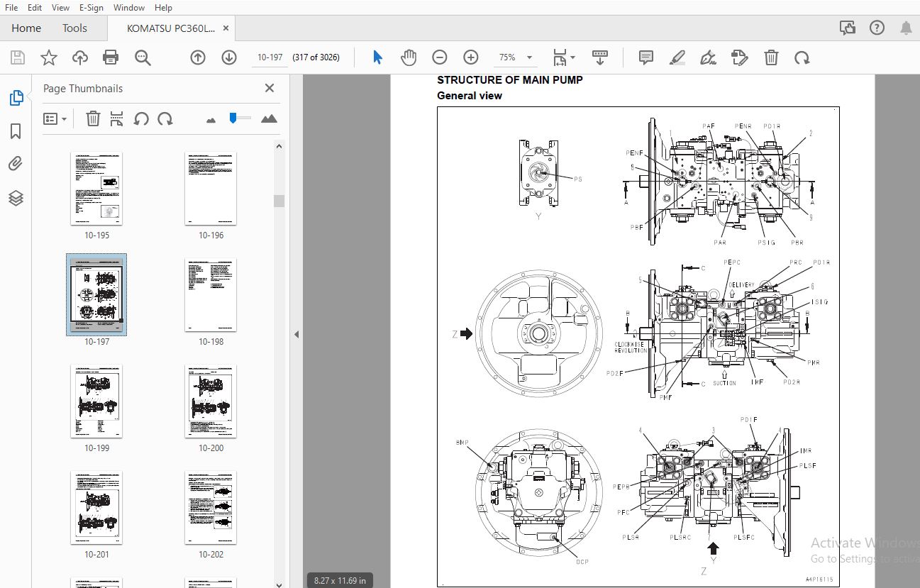Open the Help menu
This screenshot has height=588, width=920.
(163, 8)
